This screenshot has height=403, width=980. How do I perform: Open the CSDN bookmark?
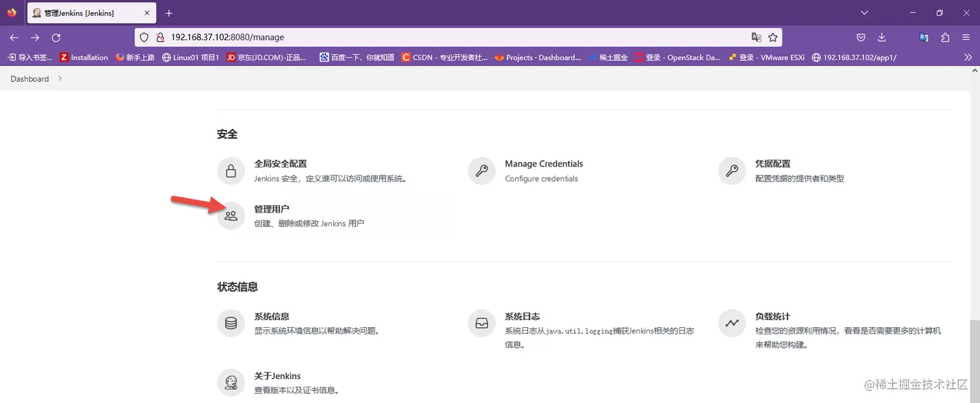445,57
